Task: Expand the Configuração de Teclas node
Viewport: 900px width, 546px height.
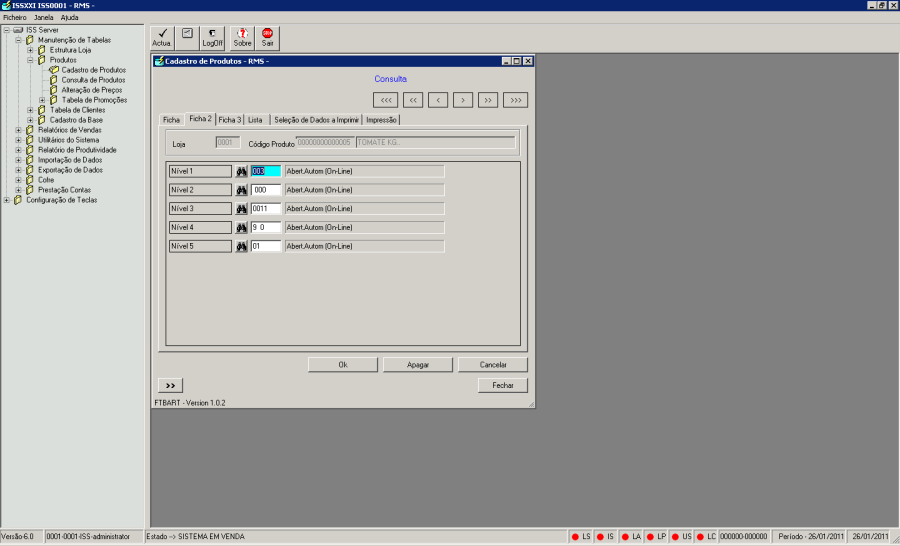Action: (6, 200)
